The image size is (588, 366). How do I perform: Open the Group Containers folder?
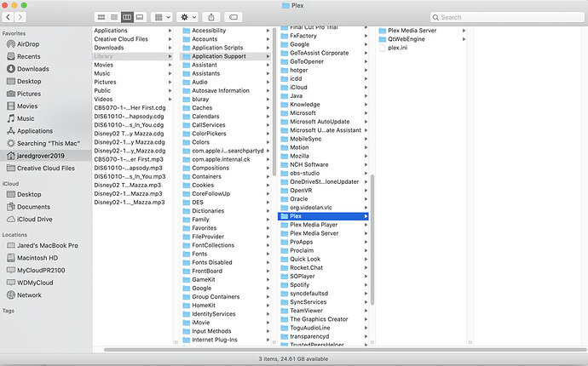coord(216,297)
